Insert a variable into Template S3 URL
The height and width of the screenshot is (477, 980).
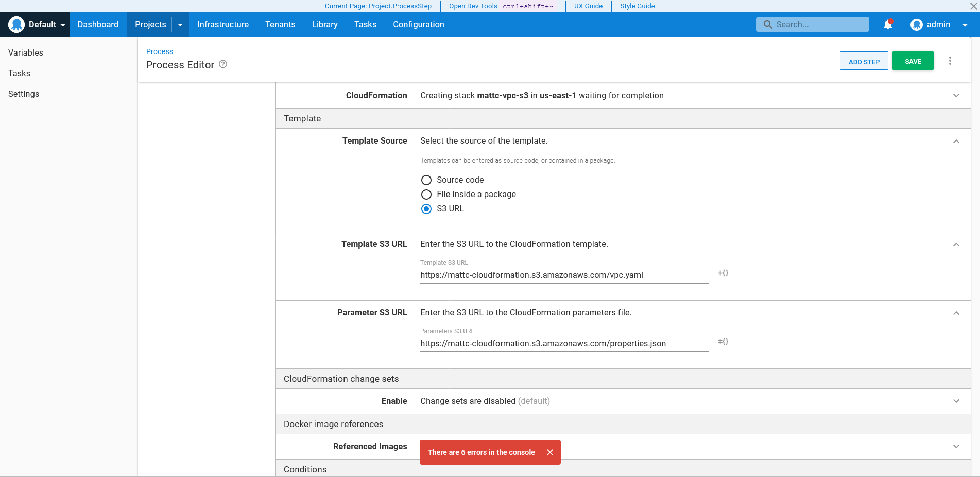tap(723, 273)
